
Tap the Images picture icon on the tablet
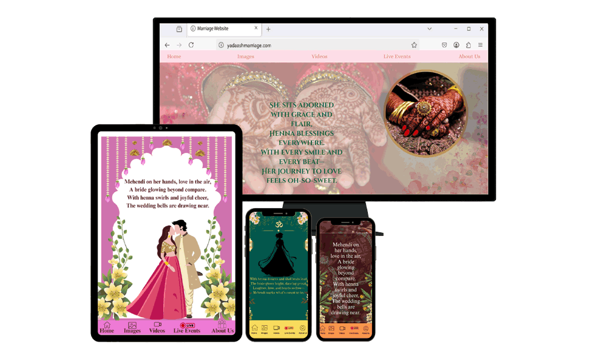click(132, 325)
